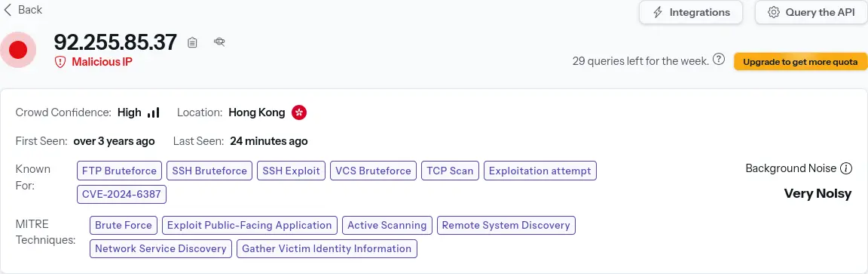868x274 pixels.
Task: Click the Crowd Confidence signal bars icon
Action: pos(154,112)
